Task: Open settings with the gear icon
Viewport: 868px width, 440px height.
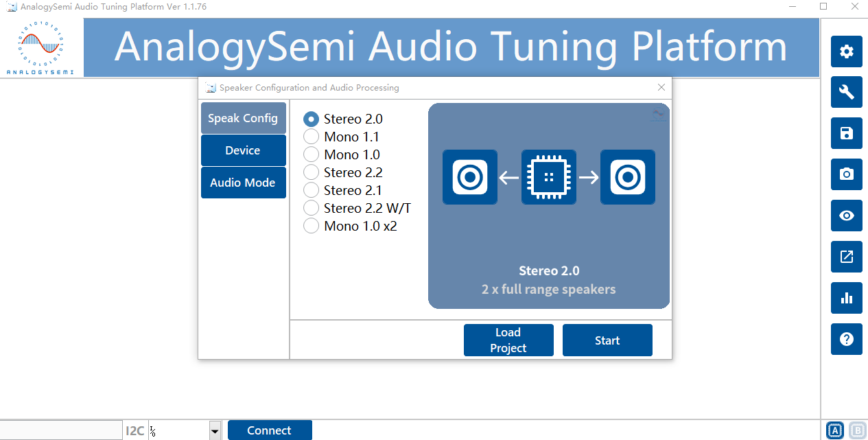Action: click(846, 51)
